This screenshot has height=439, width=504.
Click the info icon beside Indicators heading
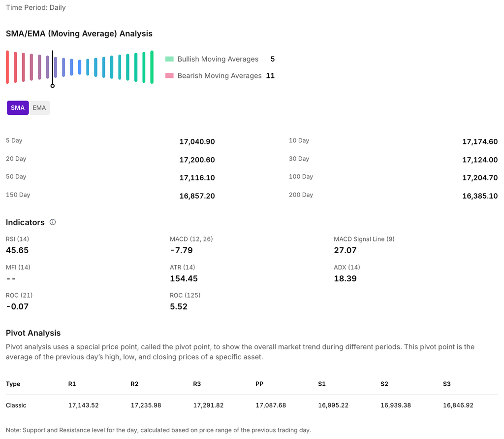click(x=53, y=222)
